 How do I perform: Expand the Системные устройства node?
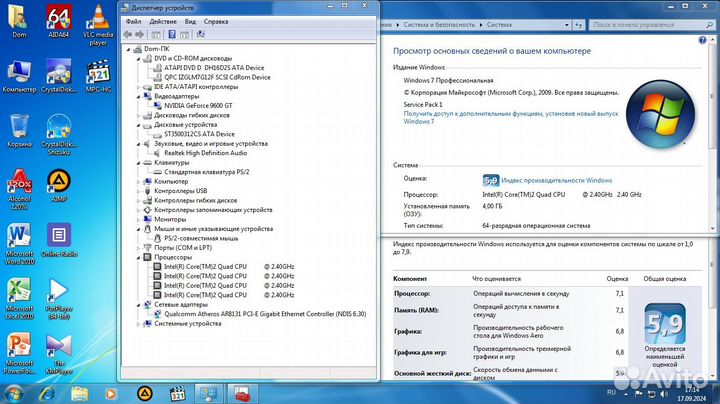[138, 324]
